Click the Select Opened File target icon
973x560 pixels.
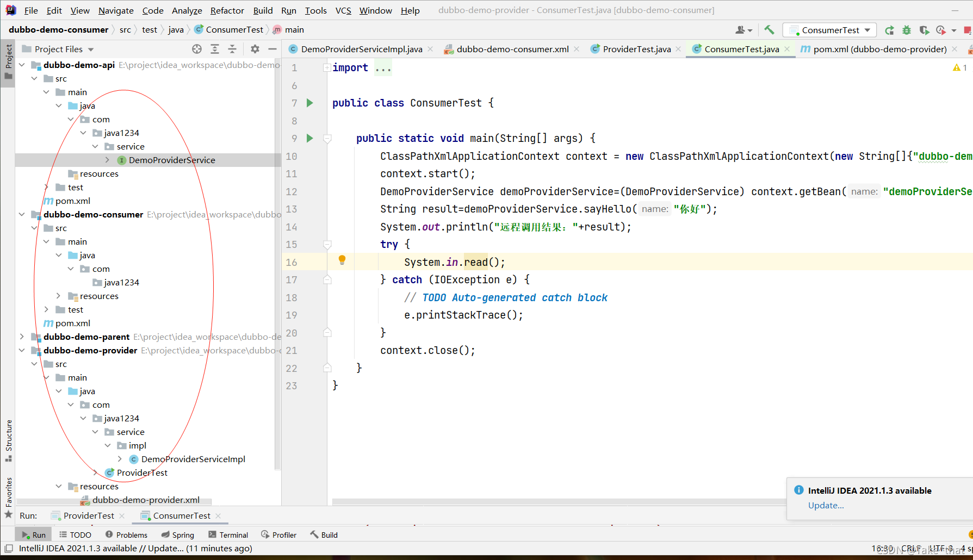pyautogui.click(x=197, y=49)
